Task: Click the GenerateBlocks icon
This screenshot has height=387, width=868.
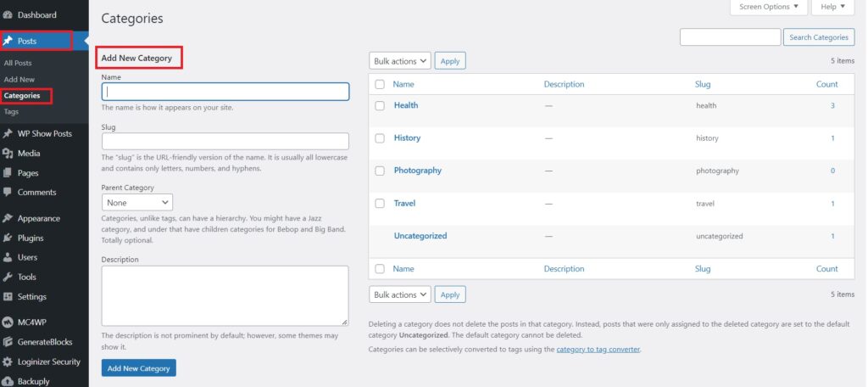Action: click(8, 342)
